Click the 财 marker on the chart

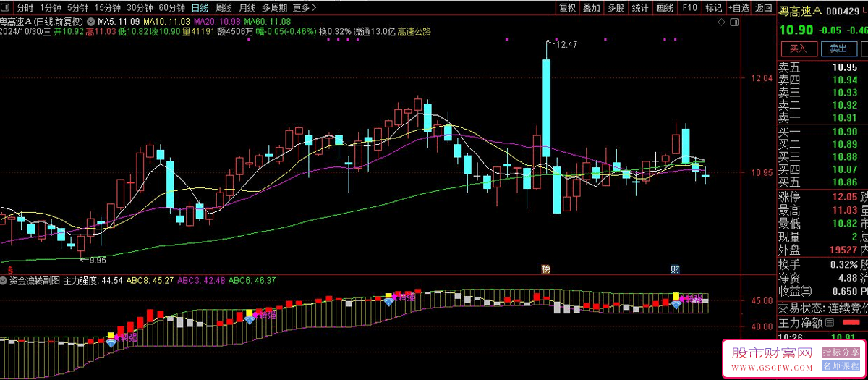point(675,269)
